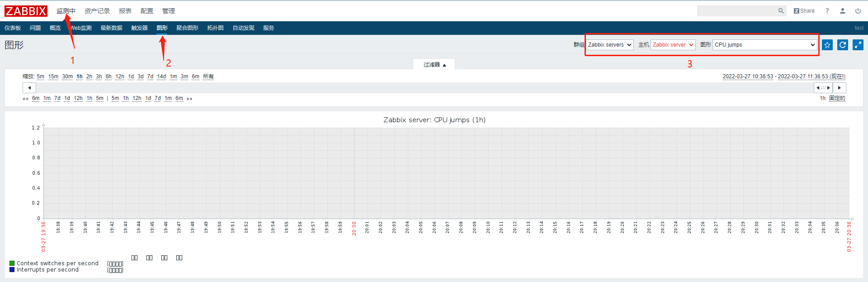Go to the 问题 submenu
The image size is (868, 282).
(x=35, y=28)
